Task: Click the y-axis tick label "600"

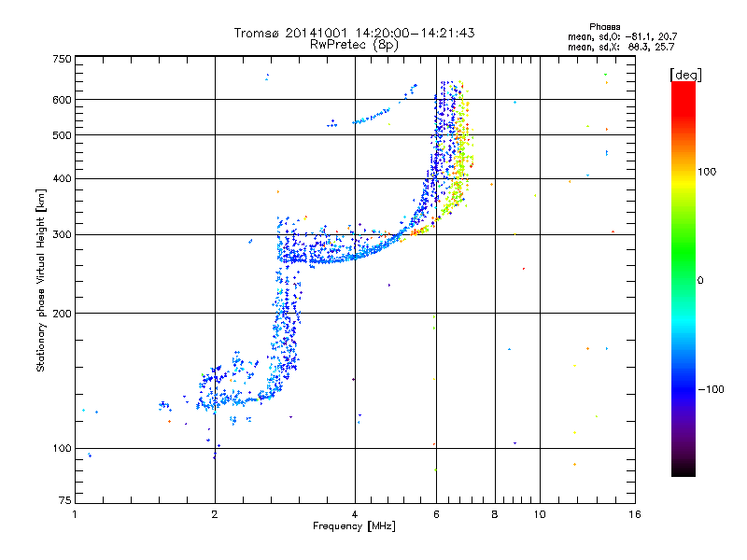Action: [62, 100]
